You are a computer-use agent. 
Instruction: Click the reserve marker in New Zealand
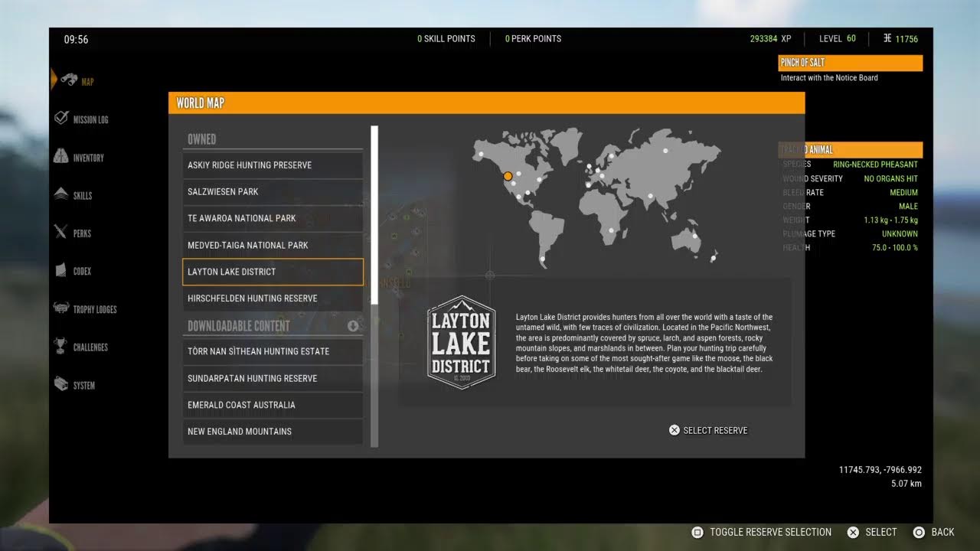tap(713, 259)
